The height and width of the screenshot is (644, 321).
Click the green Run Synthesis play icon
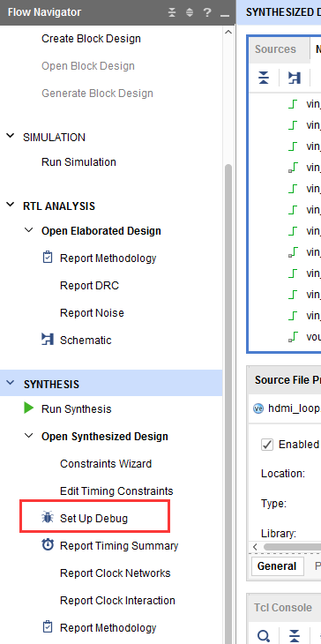click(x=29, y=408)
